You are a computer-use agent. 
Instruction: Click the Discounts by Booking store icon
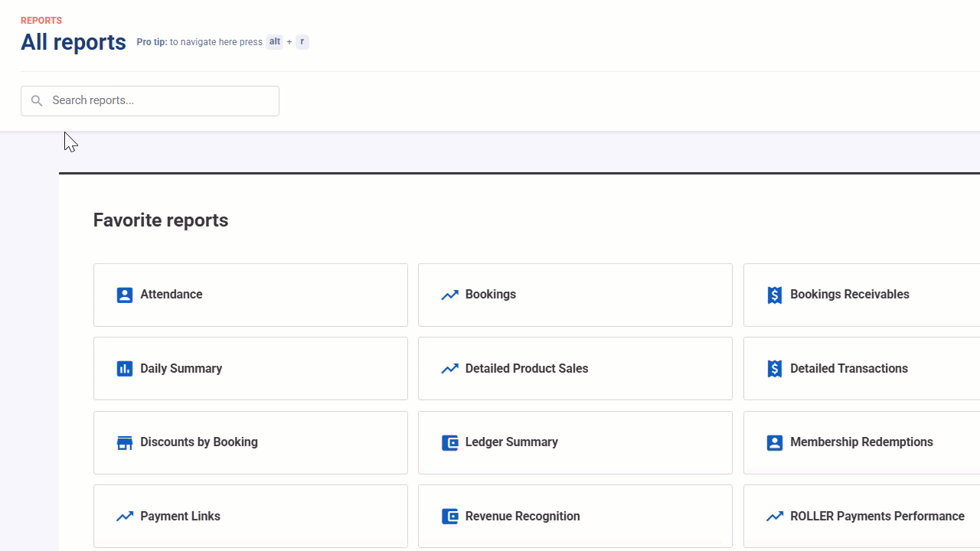(125, 442)
